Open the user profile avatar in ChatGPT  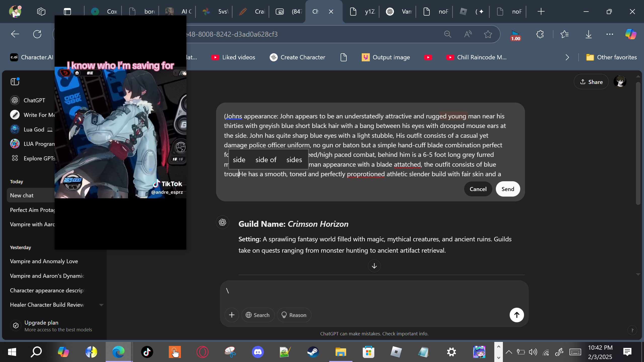(620, 82)
